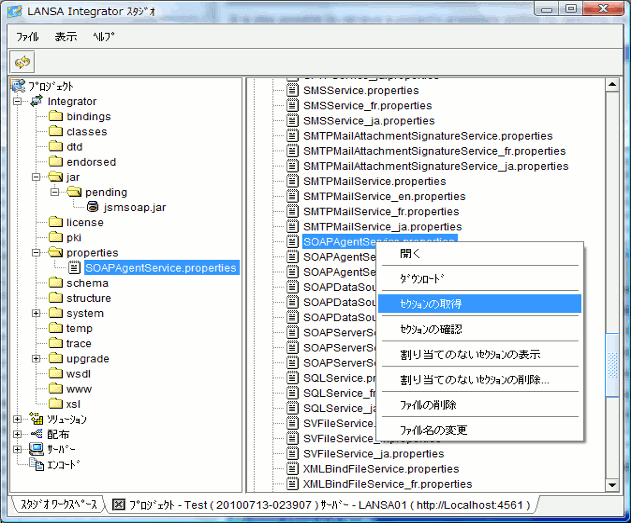Screen dimensions: 631x523
Task: Click scrollbar down arrow in file list
Action: pos(612,485)
